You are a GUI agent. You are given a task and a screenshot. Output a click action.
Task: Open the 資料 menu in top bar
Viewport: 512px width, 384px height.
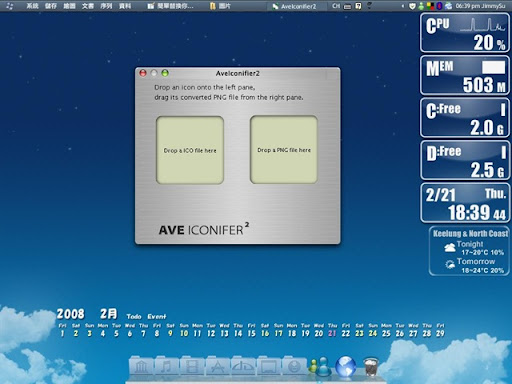[x=125, y=6]
